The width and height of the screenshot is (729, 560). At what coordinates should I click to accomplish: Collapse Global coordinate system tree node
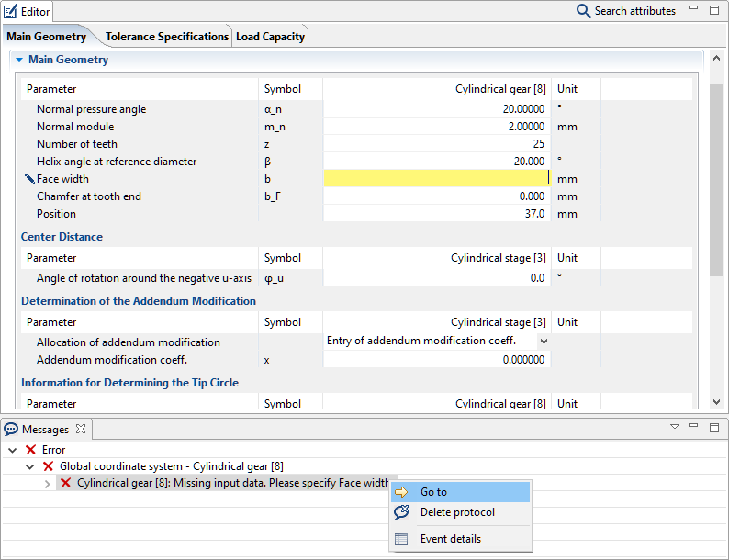(29, 466)
